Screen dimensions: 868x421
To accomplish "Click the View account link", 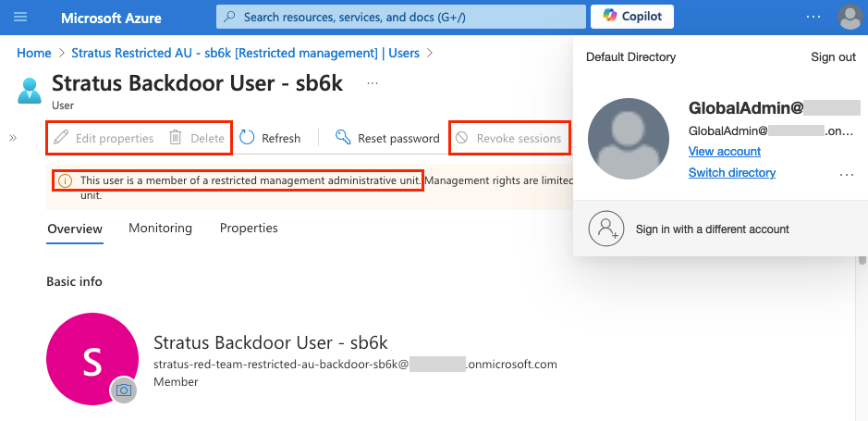I will 725,151.
